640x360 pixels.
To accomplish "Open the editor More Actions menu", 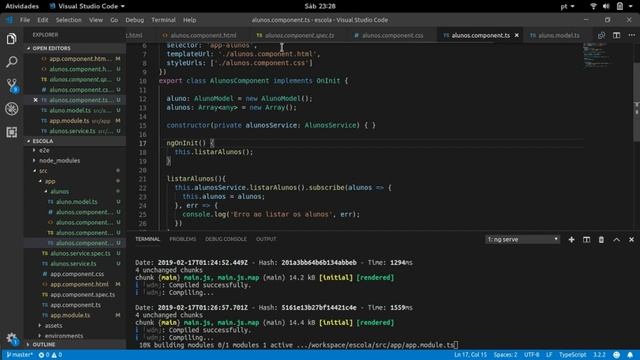I will (x=631, y=36).
